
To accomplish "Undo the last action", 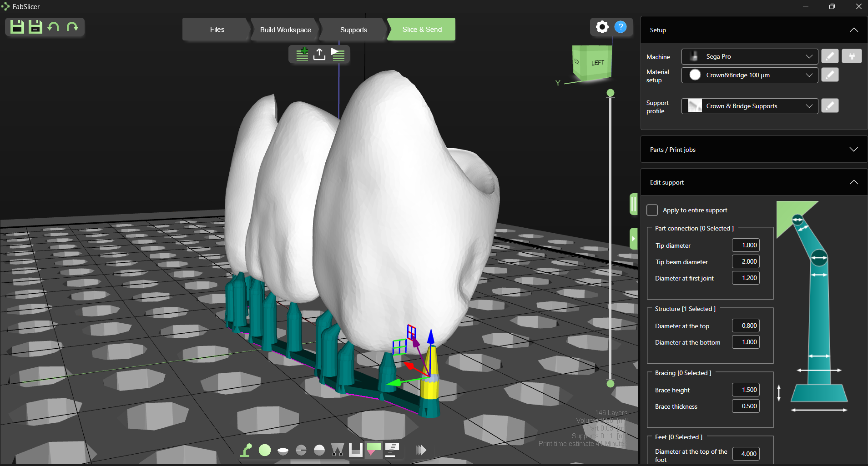I will (x=54, y=27).
